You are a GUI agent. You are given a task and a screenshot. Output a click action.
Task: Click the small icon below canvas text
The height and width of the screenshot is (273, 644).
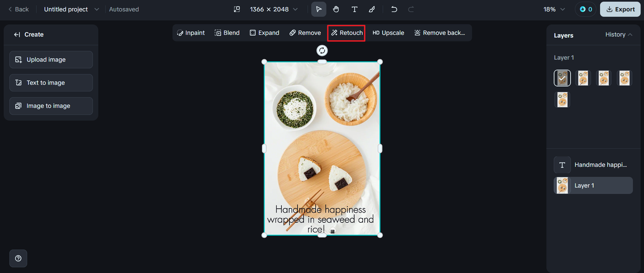point(332,231)
